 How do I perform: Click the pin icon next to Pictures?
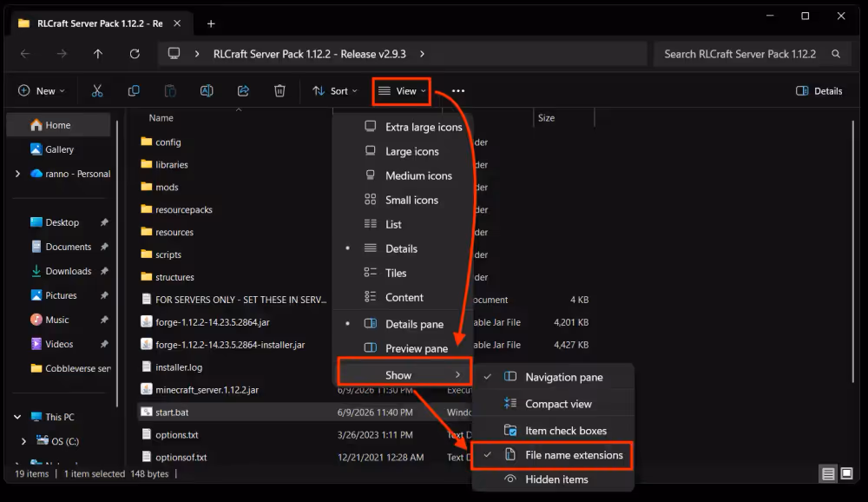click(104, 295)
